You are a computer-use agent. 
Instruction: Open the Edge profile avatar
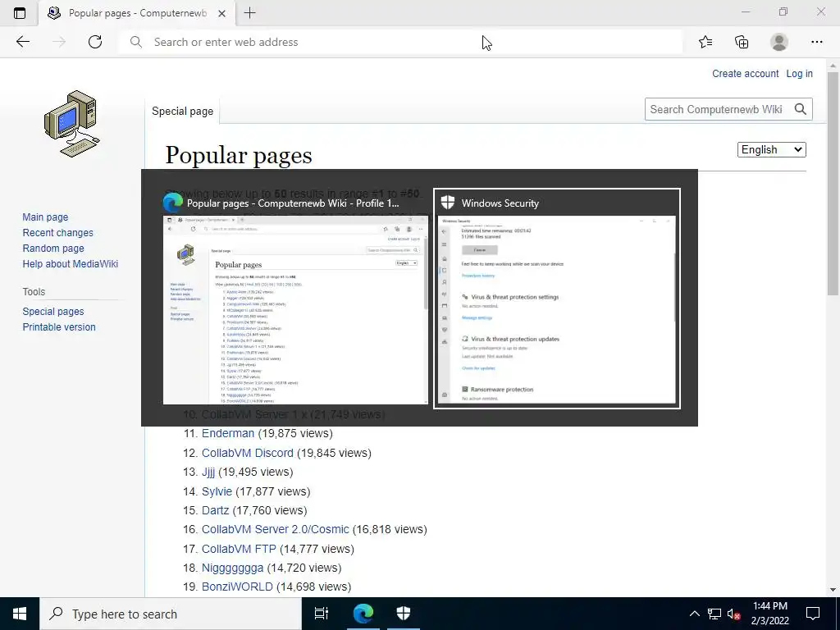779,42
